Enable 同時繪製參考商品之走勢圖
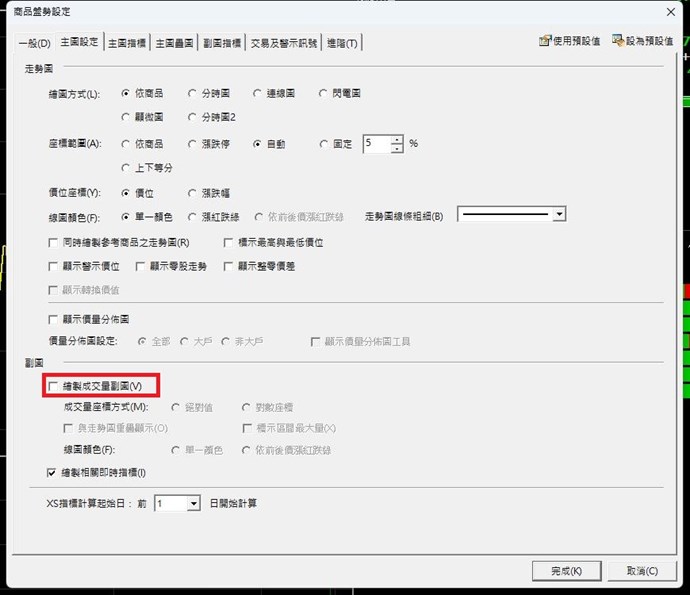 [53, 242]
